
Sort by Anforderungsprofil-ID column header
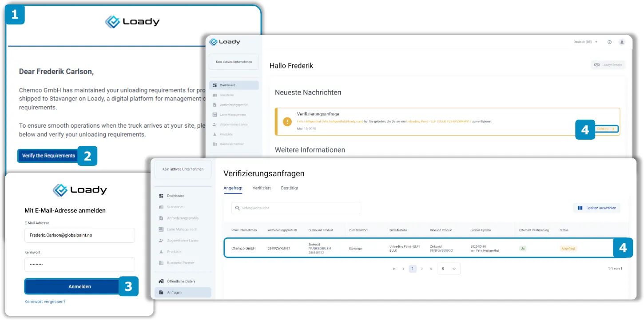click(282, 230)
